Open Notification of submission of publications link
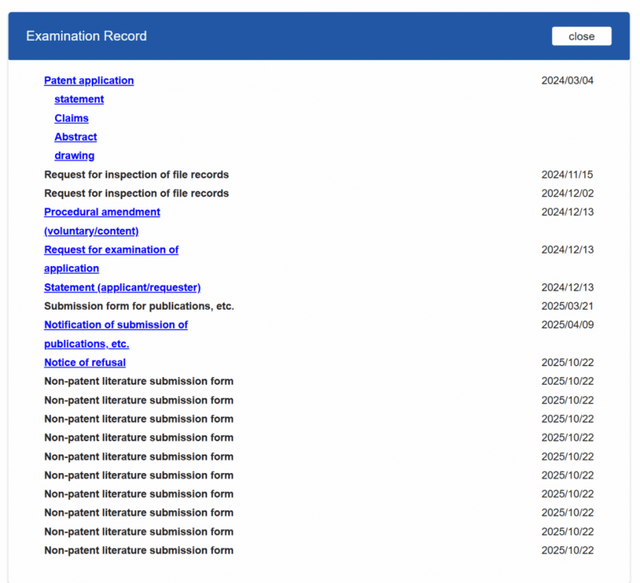 coord(116,325)
